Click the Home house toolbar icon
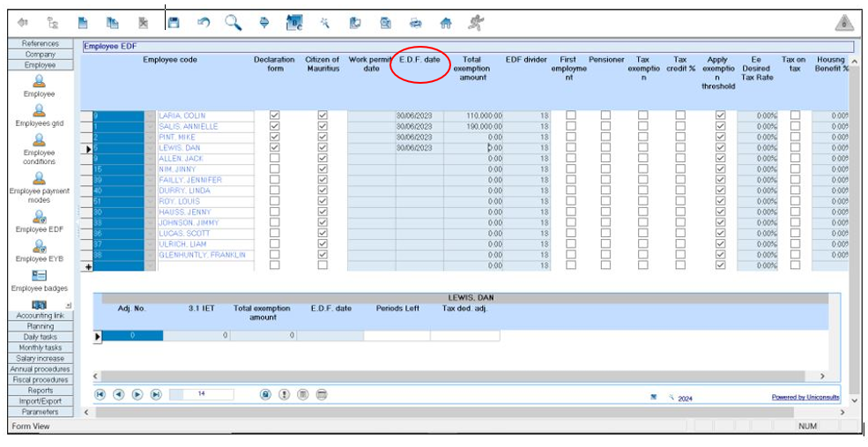The image size is (868, 447). 446,23
